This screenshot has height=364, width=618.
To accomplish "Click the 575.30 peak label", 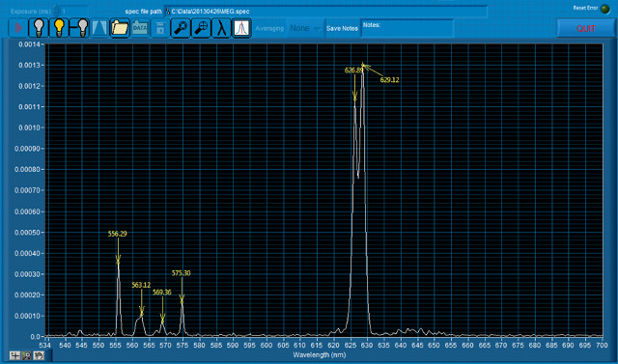I will pos(182,273).
